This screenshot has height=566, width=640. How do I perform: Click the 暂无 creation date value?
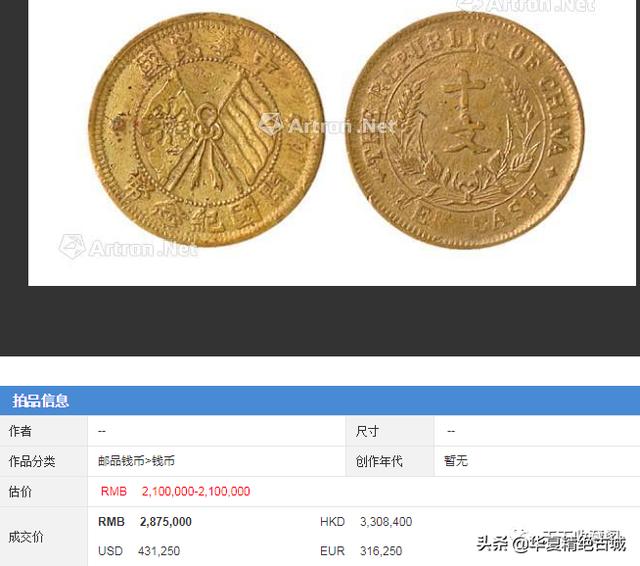pos(456,461)
